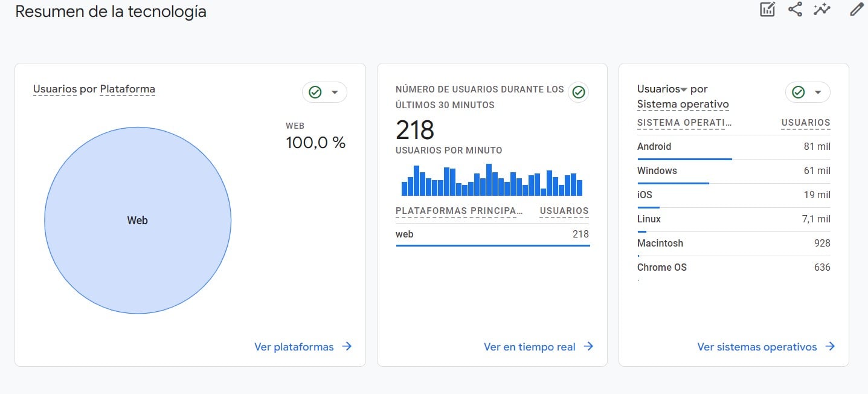Image resolution: width=868 pixels, height=394 pixels.
Task: Open Analytics insights sparkline icon
Action: tap(822, 9)
